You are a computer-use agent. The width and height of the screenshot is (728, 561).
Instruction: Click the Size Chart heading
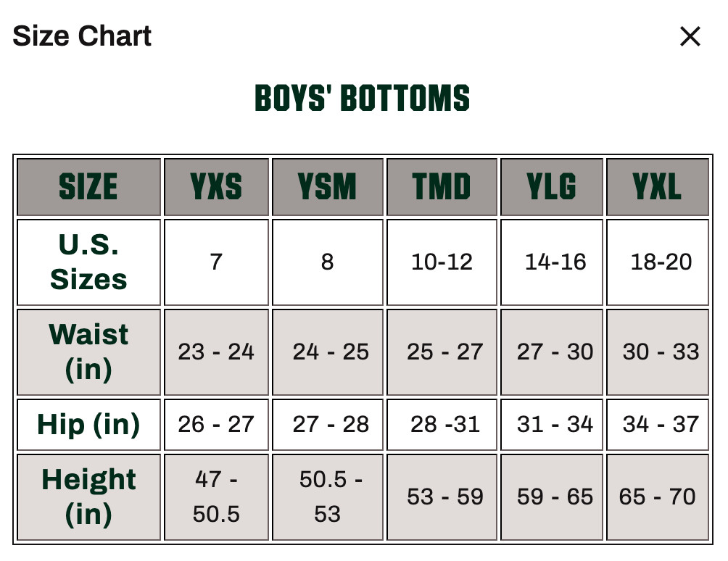[82, 36]
